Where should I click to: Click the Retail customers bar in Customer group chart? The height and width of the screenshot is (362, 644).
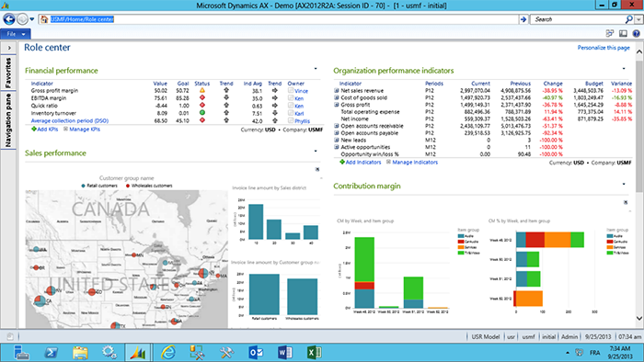tap(264, 294)
